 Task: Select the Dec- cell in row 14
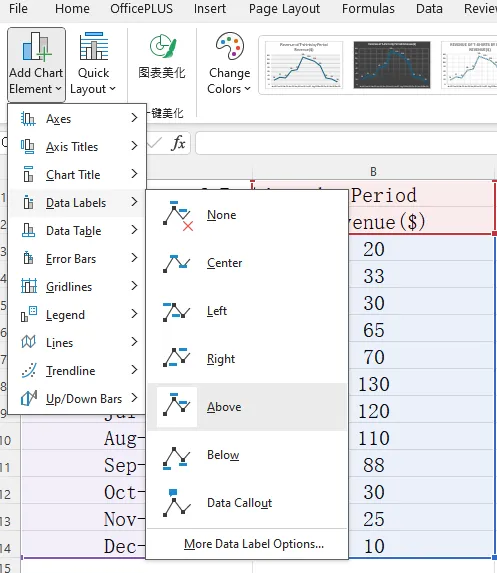point(83,546)
